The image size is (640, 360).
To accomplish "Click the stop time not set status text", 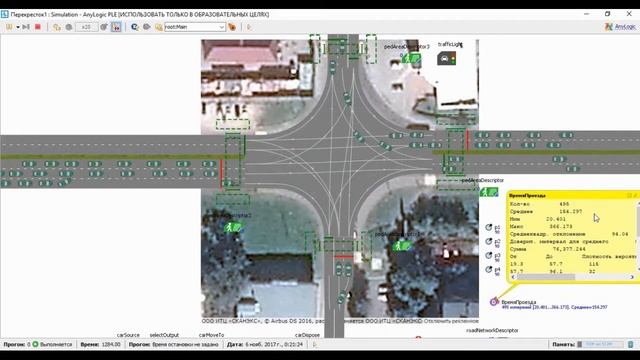I will tap(185, 344).
